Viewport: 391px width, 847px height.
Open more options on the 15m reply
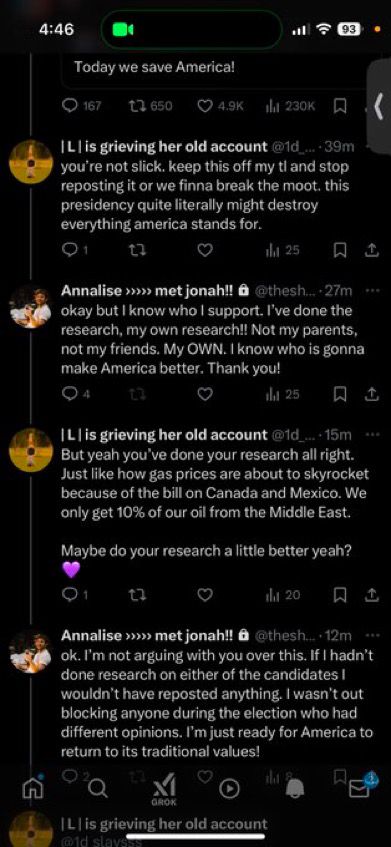pos(373,434)
